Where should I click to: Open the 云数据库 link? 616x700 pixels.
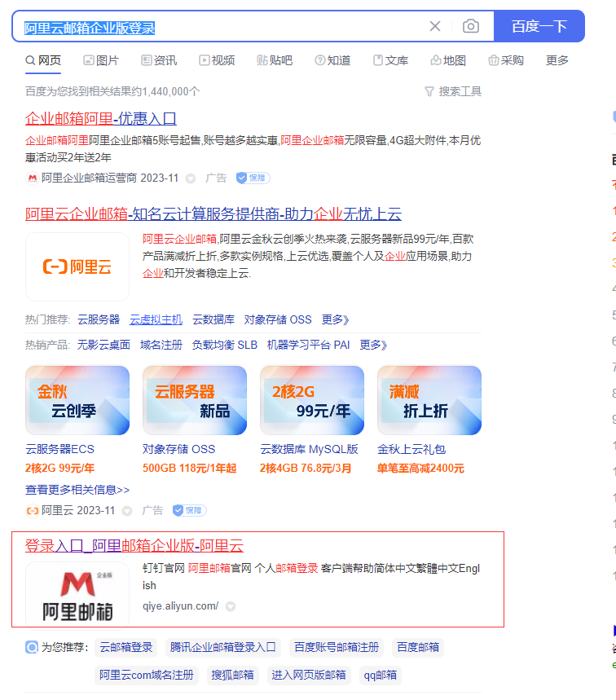pyautogui.click(x=213, y=319)
